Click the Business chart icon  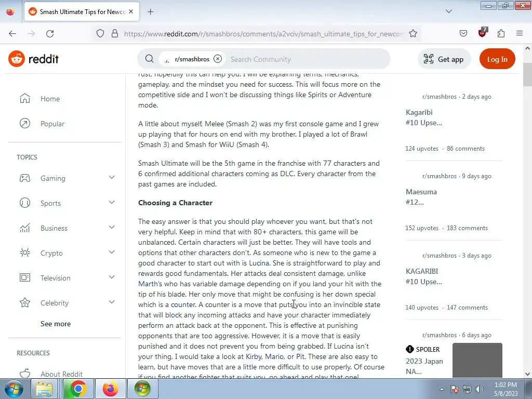click(25, 228)
